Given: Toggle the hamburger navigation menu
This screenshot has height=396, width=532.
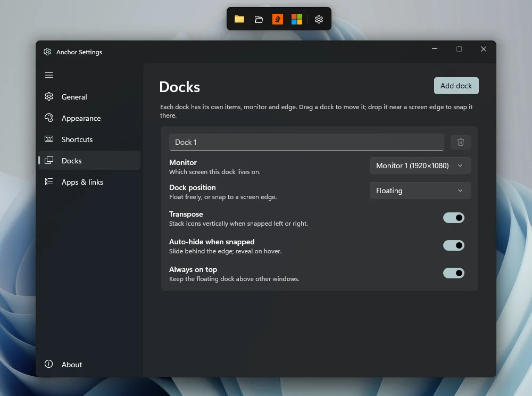Looking at the screenshot, I should coord(49,75).
